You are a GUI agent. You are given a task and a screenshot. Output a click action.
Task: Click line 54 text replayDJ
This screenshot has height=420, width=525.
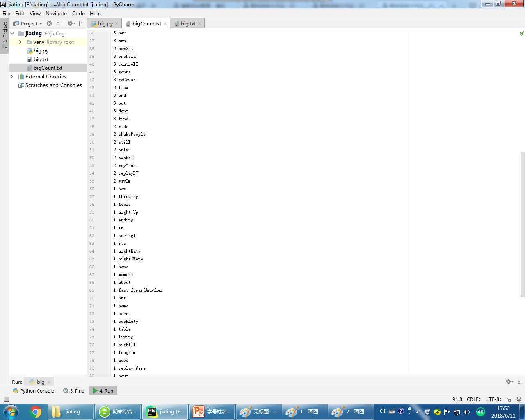(x=128, y=173)
